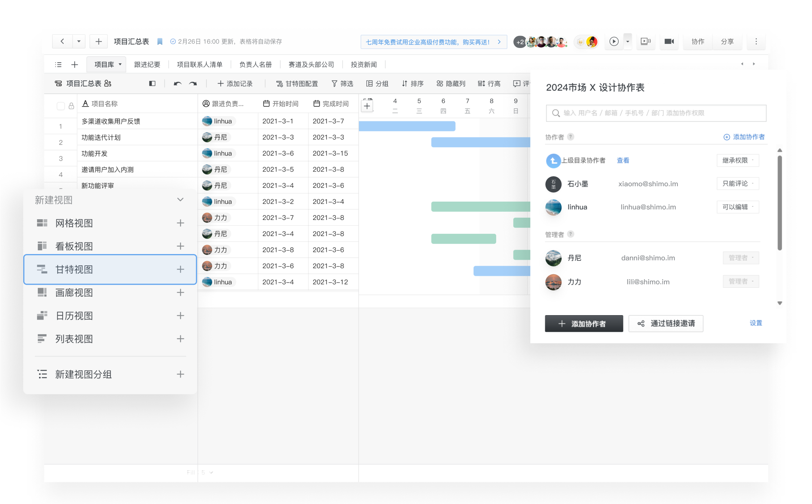Click the 排序 sort tool
The height and width of the screenshot is (504, 812).
412,84
